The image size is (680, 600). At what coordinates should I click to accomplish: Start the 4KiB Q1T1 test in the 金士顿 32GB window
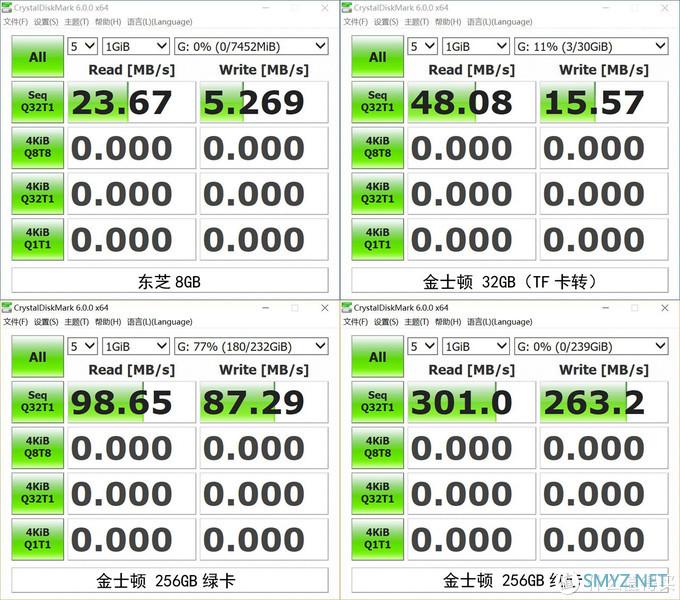point(378,239)
